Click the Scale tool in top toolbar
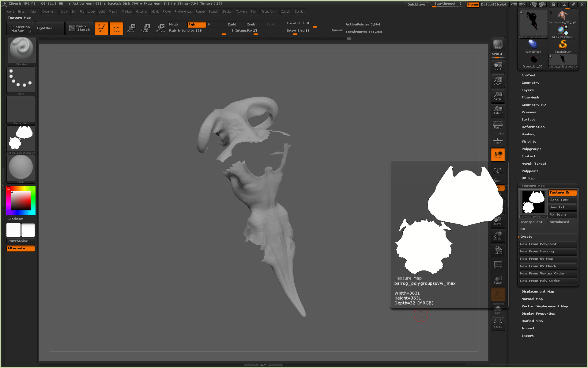The height and width of the screenshot is (368, 588). [x=145, y=28]
